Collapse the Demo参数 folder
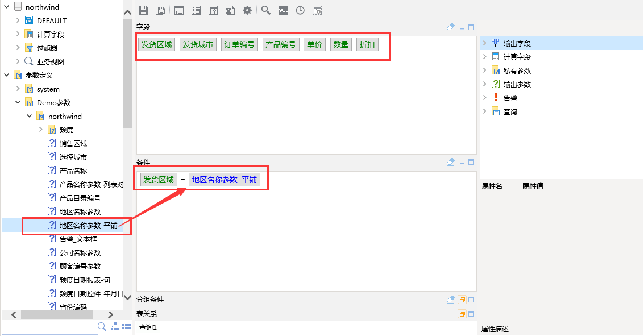 click(x=18, y=102)
